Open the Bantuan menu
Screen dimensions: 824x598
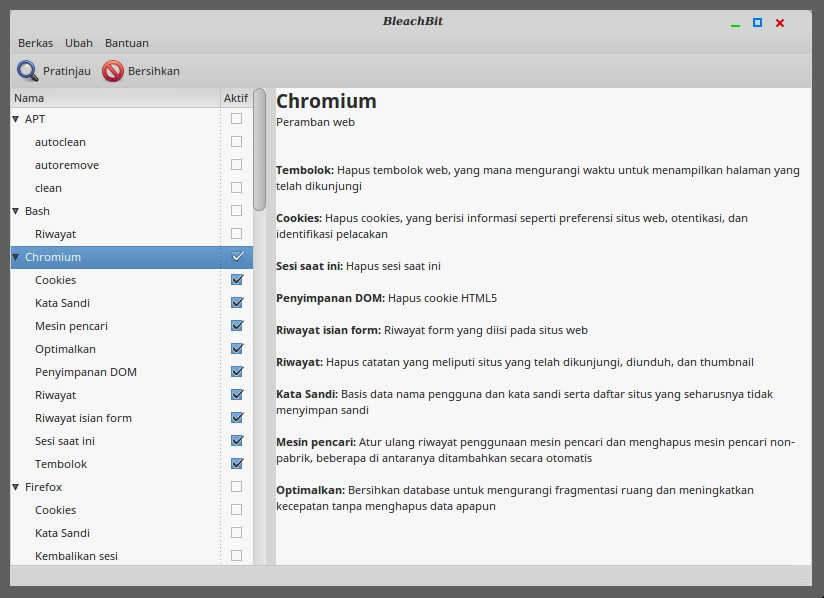(127, 43)
